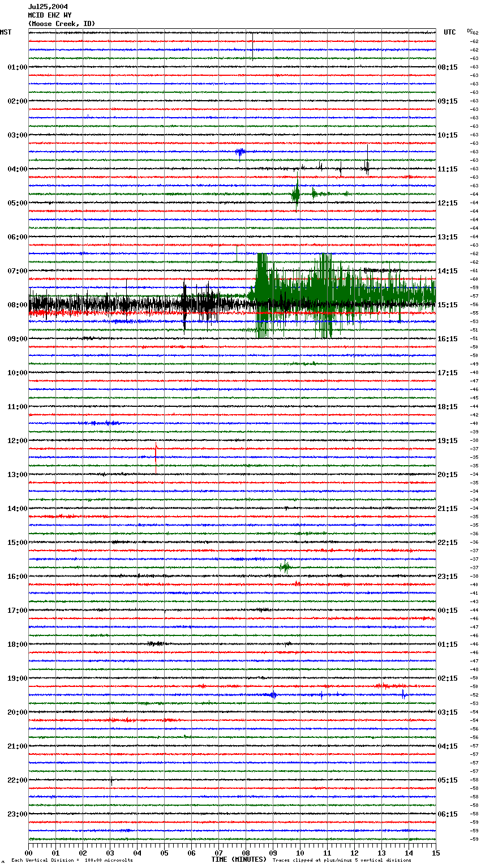Click the 19:15 UTC time label
481x868 pixels.
[x=448, y=441]
